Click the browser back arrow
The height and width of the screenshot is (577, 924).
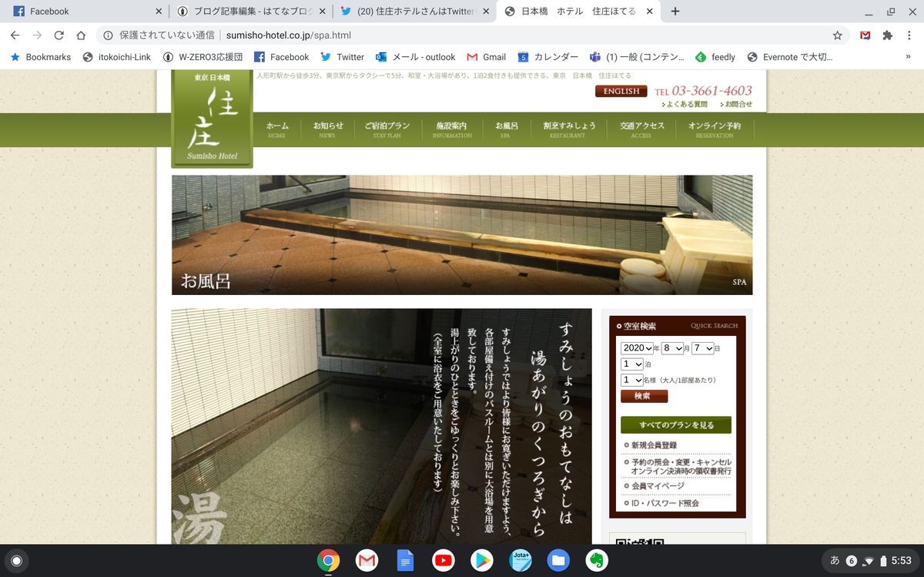click(15, 35)
